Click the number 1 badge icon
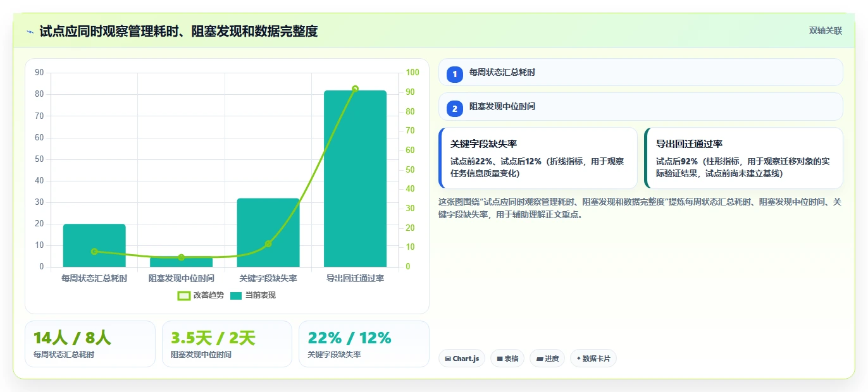 click(454, 74)
